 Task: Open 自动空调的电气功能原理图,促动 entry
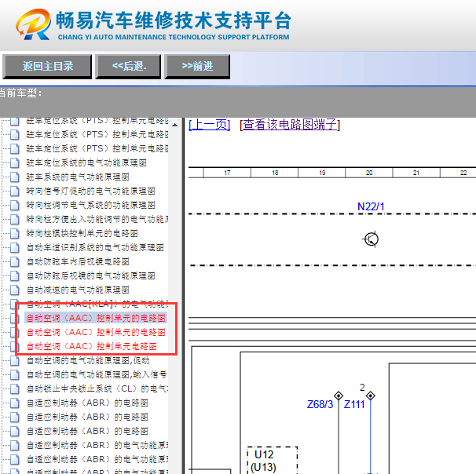coord(88,360)
